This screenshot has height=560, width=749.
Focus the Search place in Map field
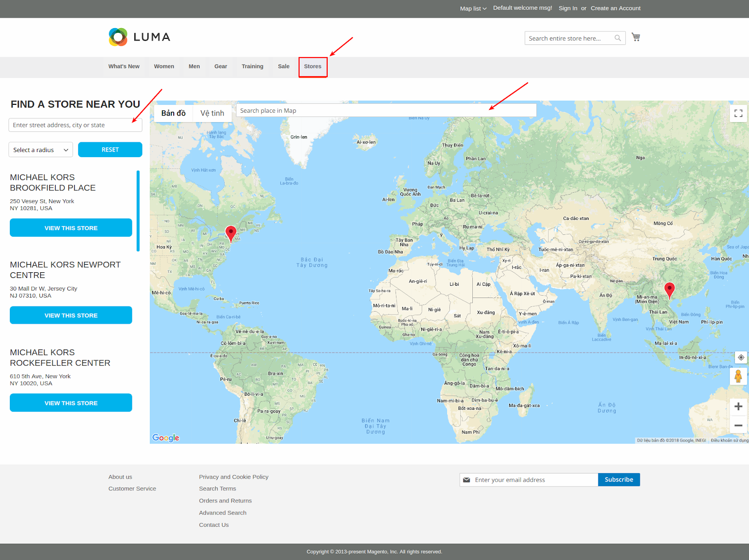[386, 110]
